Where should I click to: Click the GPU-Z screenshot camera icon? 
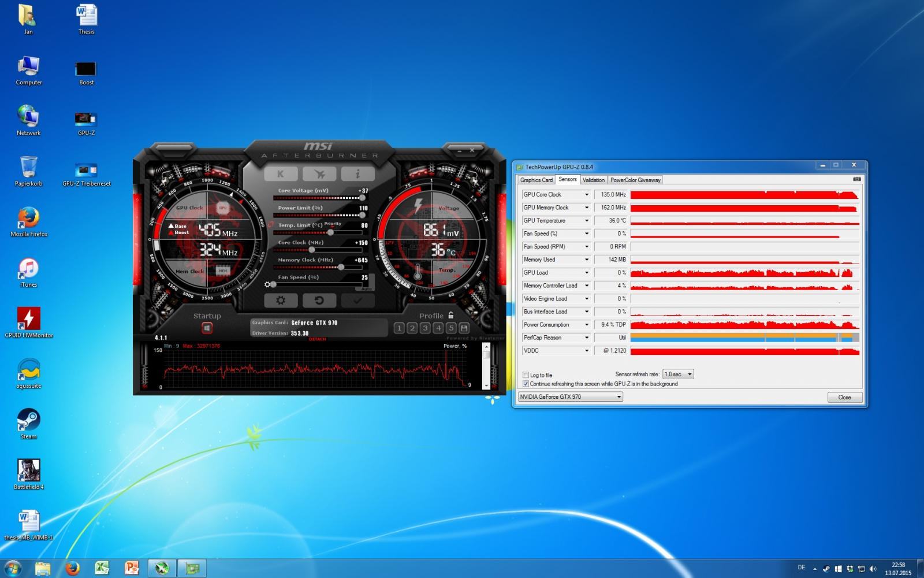pos(857,179)
